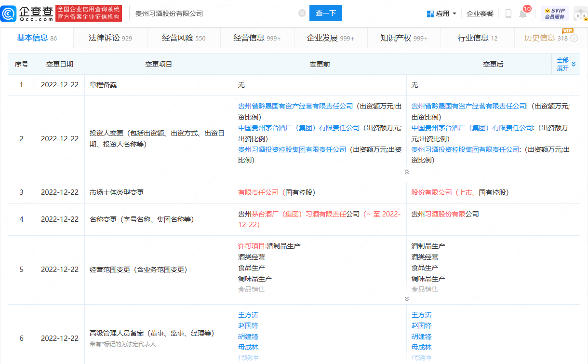Click the 查一下 search button

325,13
